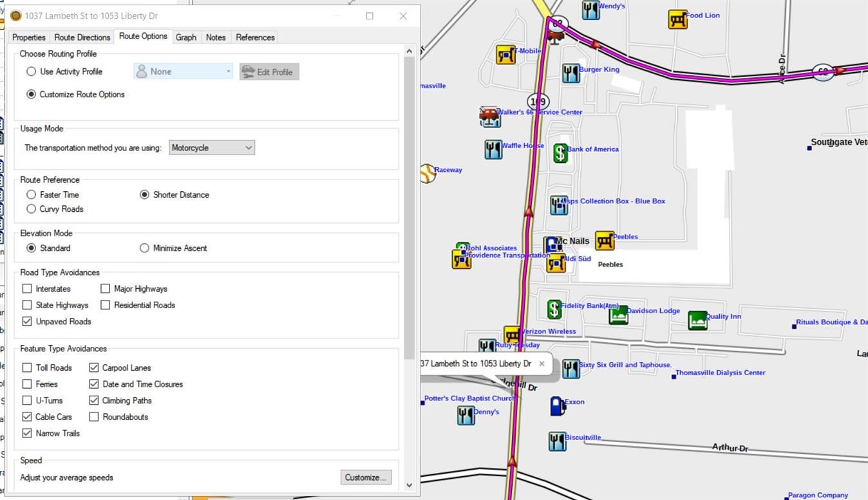Uncheck the Climbing Paths avoidance checkbox
This screenshot has height=500, width=868.
coord(94,400)
